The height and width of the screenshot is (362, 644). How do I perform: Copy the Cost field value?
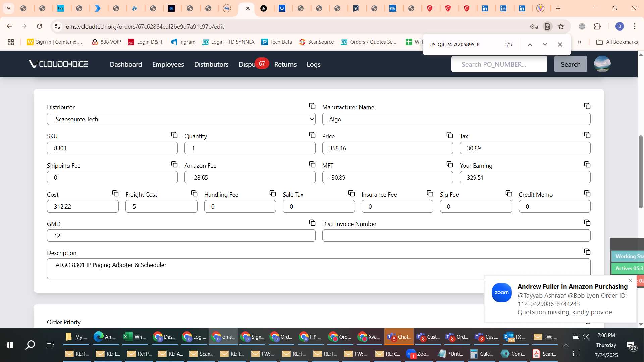[115, 193]
